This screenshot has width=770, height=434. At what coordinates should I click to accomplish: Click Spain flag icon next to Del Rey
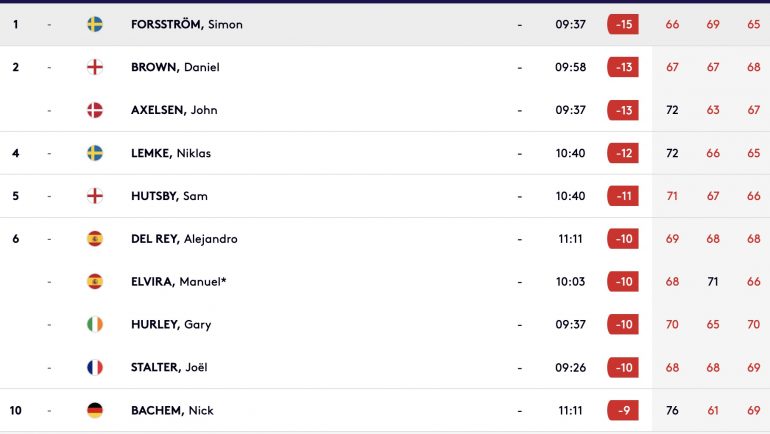(x=95, y=239)
